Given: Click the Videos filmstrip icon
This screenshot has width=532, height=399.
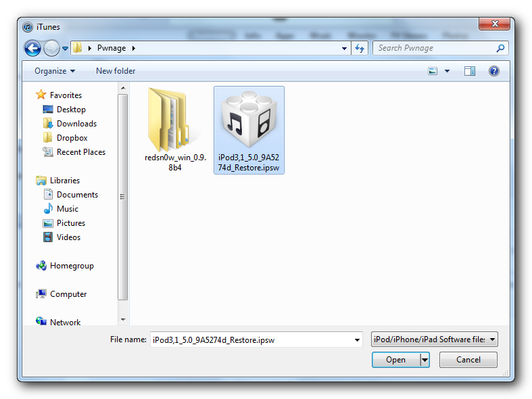Looking at the screenshot, I should [48, 237].
